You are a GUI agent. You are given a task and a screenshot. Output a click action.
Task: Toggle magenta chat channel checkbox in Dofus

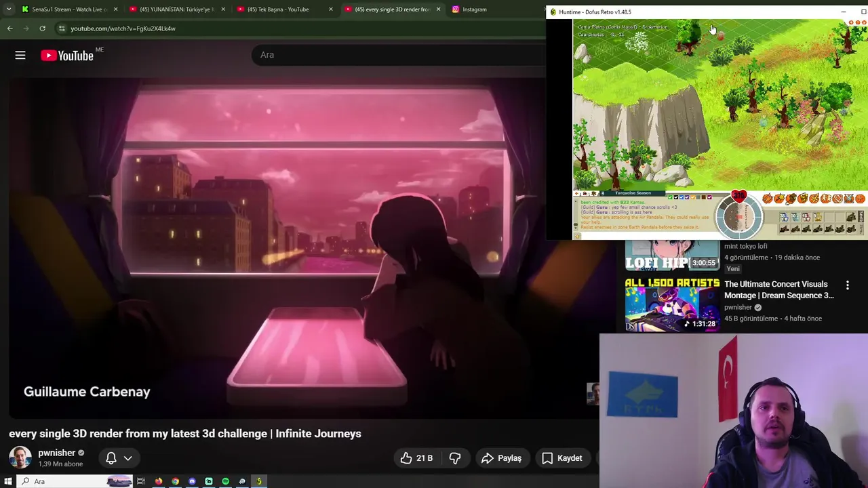coord(709,197)
